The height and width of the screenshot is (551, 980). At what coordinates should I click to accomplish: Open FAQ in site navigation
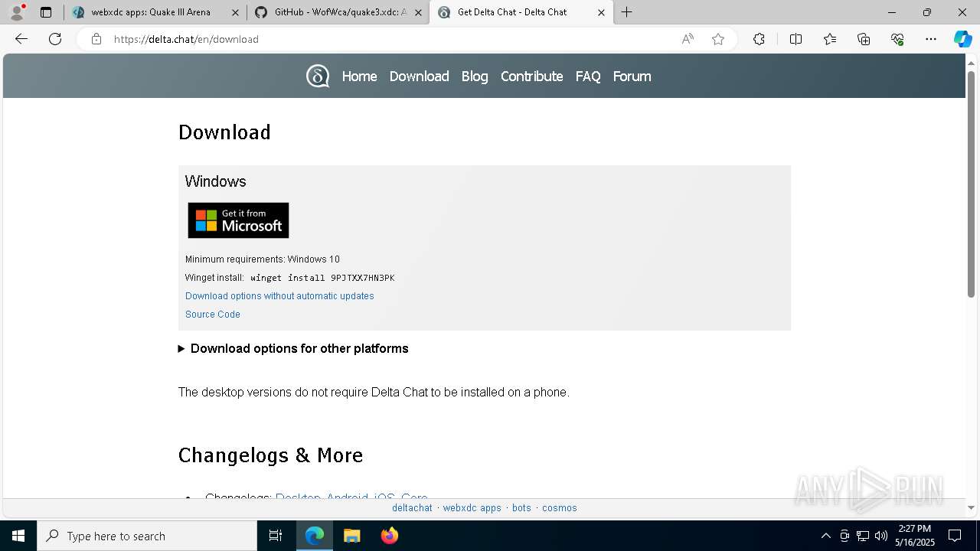588,76
